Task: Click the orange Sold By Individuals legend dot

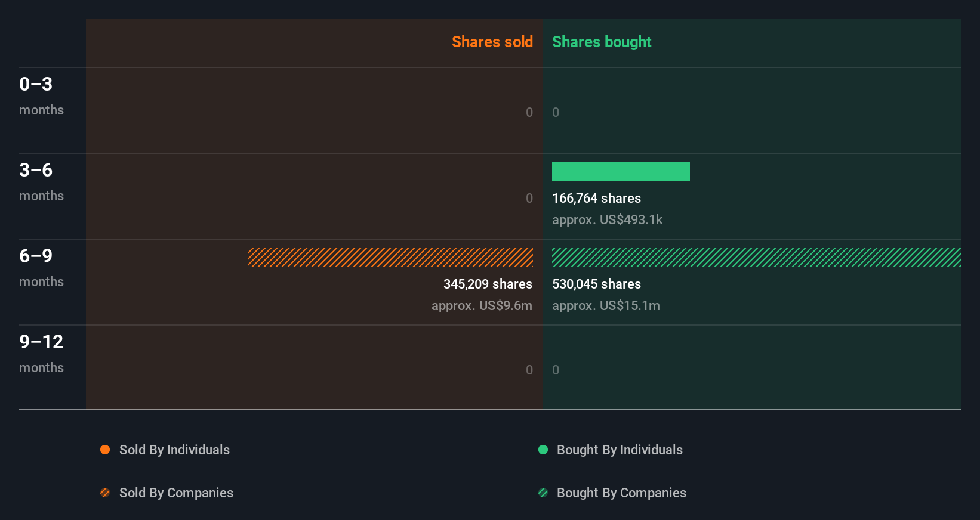Action: [x=105, y=450]
